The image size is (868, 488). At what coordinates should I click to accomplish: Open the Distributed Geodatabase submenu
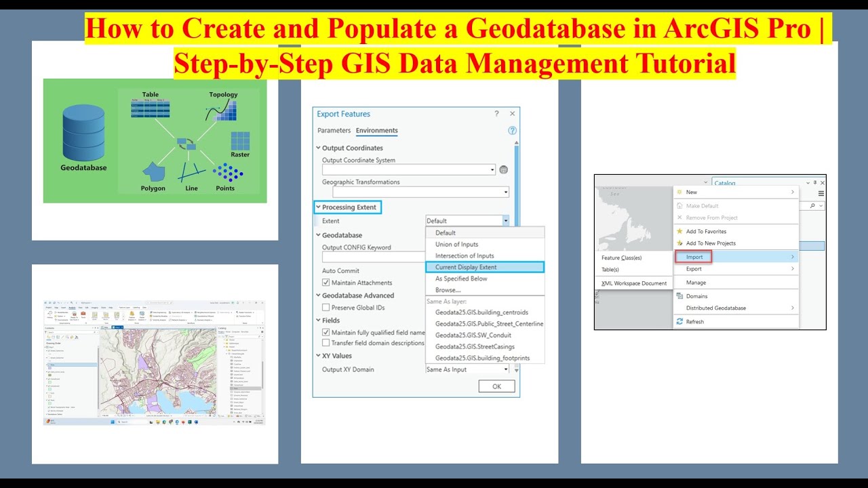(736, 308)
